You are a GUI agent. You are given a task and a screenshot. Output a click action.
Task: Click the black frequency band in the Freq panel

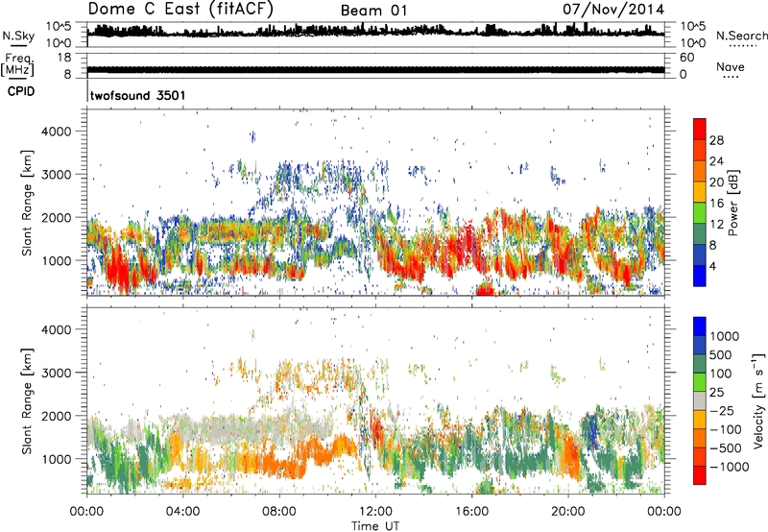375,69
